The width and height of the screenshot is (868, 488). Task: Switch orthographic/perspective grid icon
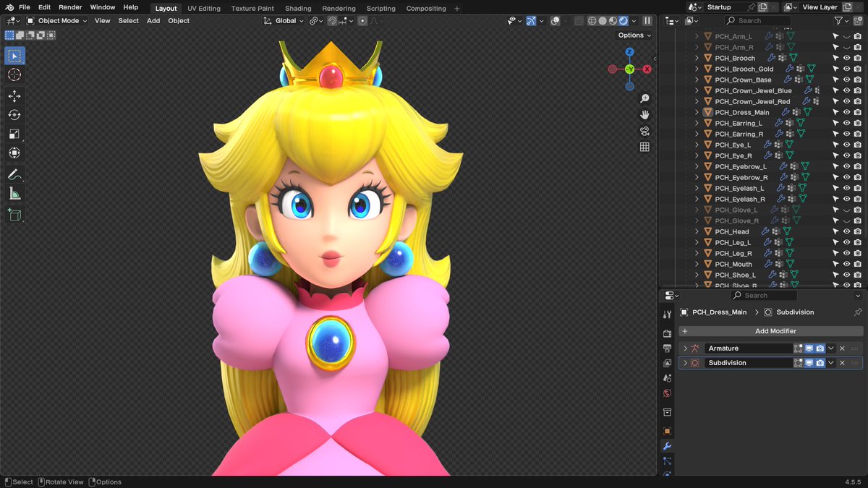click(644, 147)
